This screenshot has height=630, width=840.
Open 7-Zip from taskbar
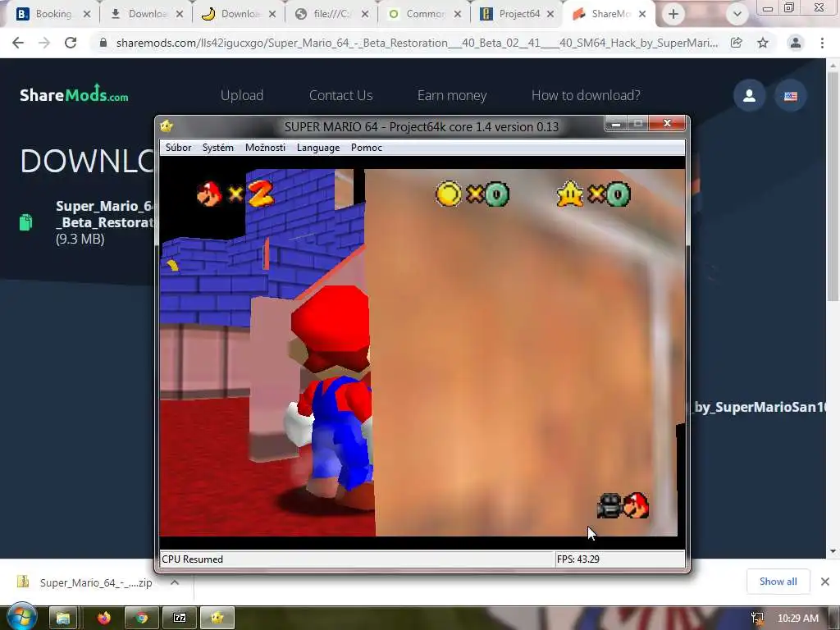coord(180,619)
